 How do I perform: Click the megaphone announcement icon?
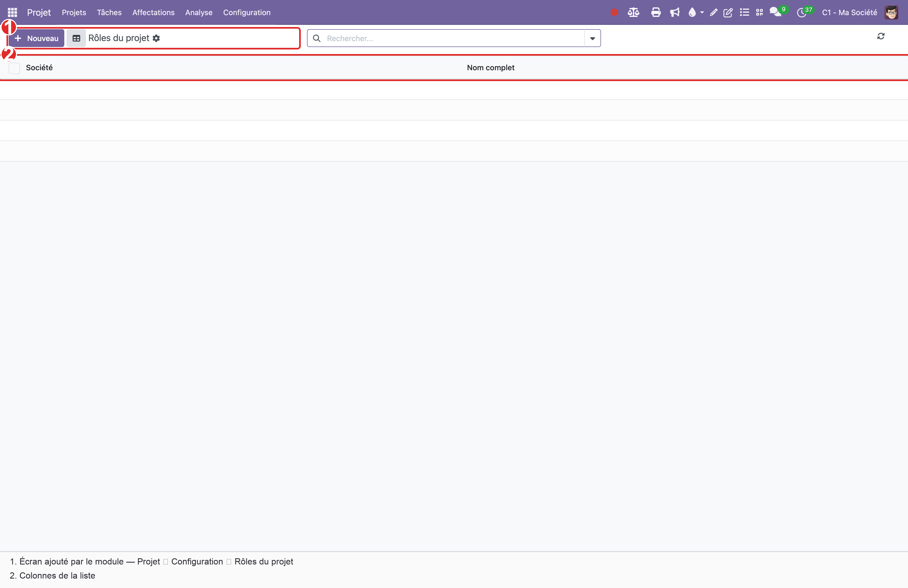675,13
